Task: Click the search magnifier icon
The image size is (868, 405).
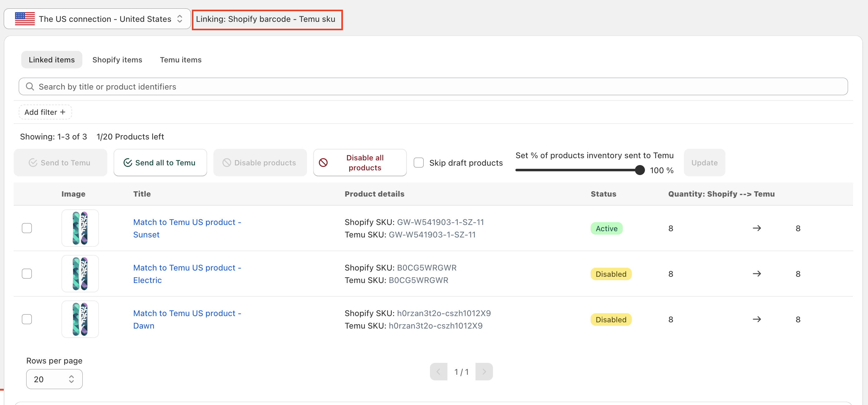Action: (x=30, y=87)
